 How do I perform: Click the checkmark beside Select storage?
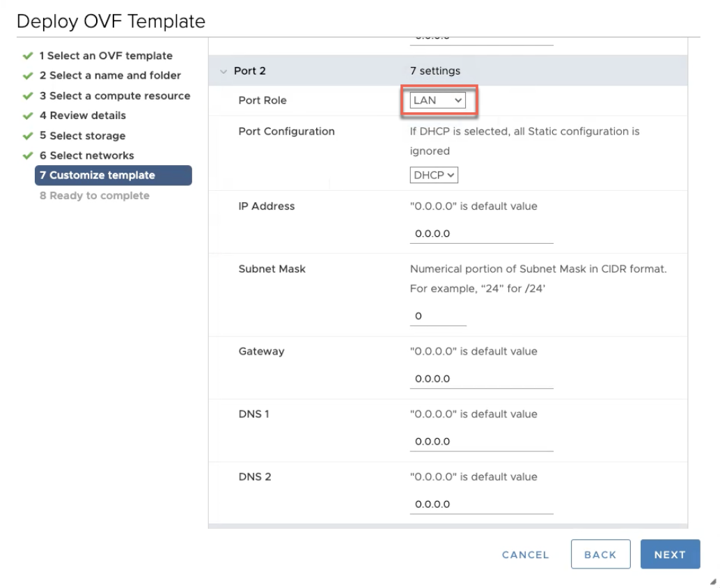(28, 136)
